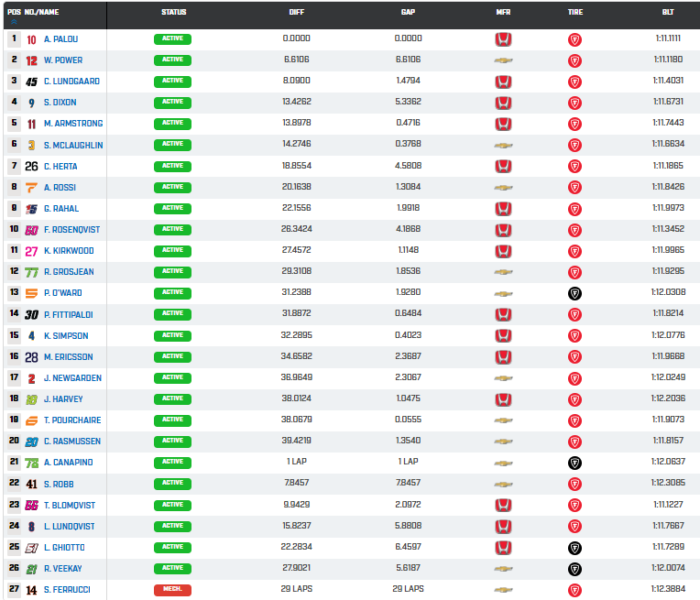Sort by the GAP column header

pyautogui.click(x=408, y=13)
